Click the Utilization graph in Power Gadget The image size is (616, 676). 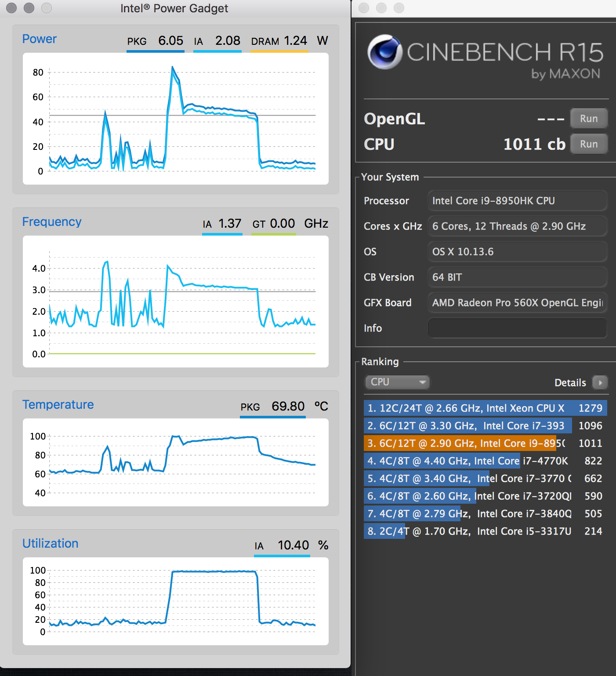tap(176, 601)
